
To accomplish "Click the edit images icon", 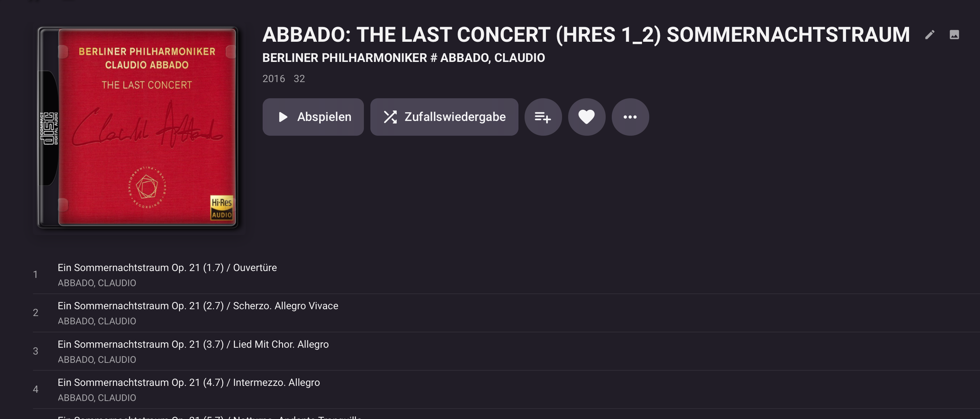I will pyautogui.click(x=954, y=35).
